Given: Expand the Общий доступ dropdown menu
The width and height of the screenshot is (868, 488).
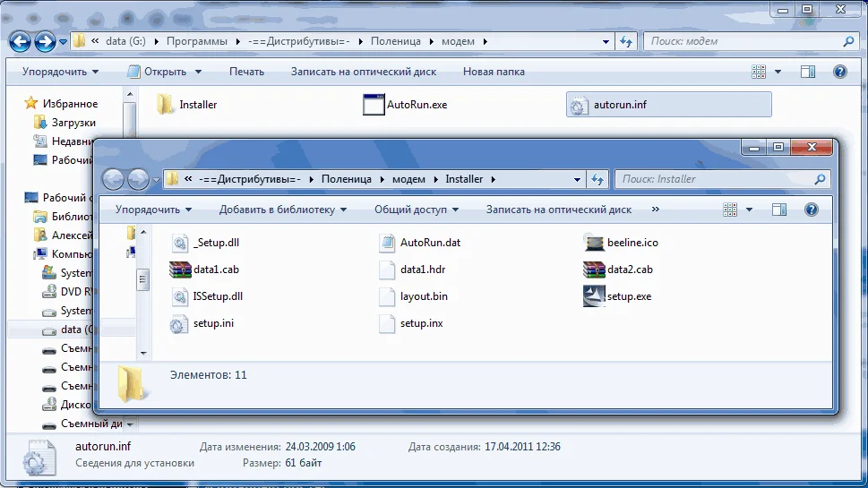Looking at the screenshot, I should coord(416,210).
